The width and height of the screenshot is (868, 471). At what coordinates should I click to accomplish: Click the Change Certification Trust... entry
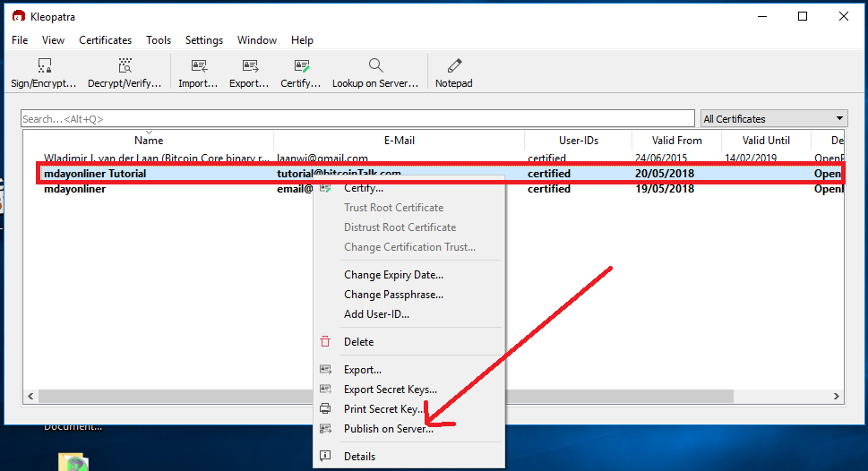[409, 247]
